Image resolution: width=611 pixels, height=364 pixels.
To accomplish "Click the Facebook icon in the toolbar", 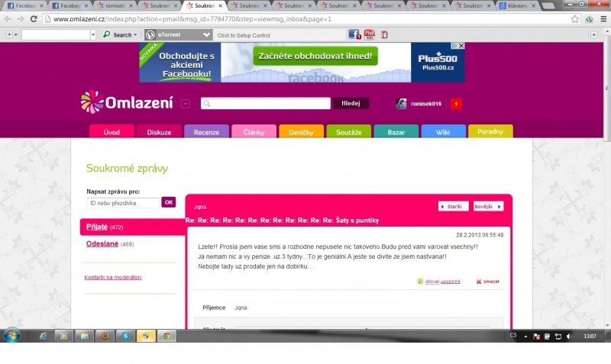I will tap(354, 34).
